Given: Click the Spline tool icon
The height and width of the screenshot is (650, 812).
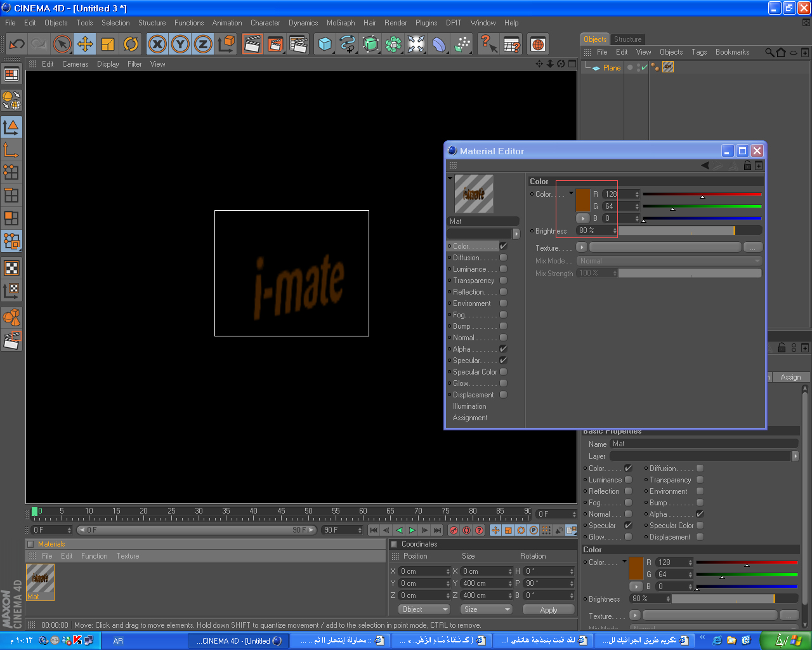Looking at the screenshot, I should tap(348, 44).
